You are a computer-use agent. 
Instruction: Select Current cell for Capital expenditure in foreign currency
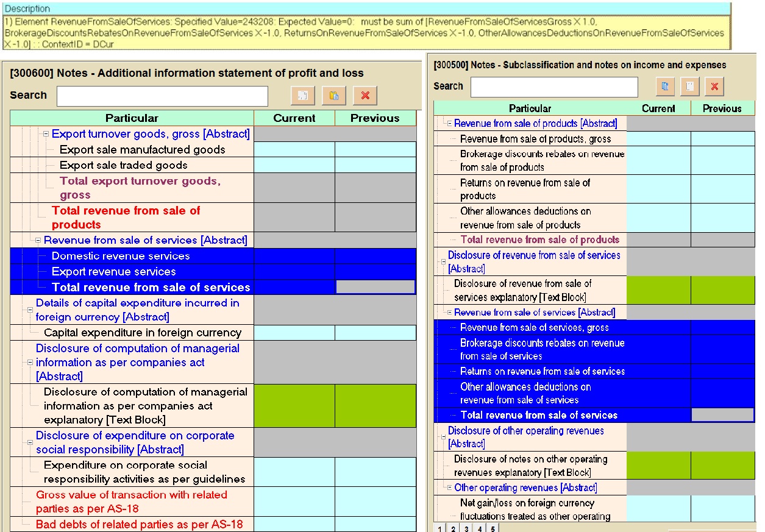(x=294, y=333)
